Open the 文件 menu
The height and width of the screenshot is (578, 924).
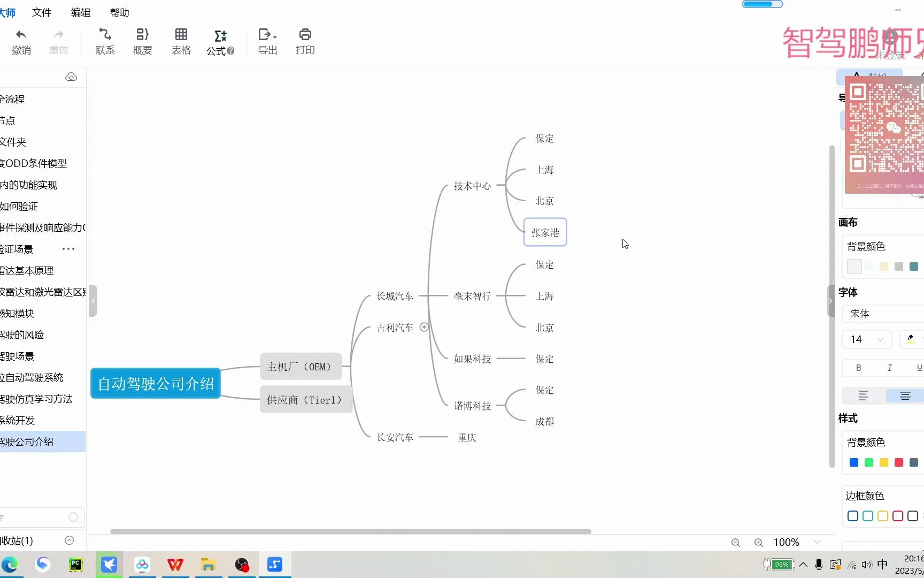click(x=42, y=12)
